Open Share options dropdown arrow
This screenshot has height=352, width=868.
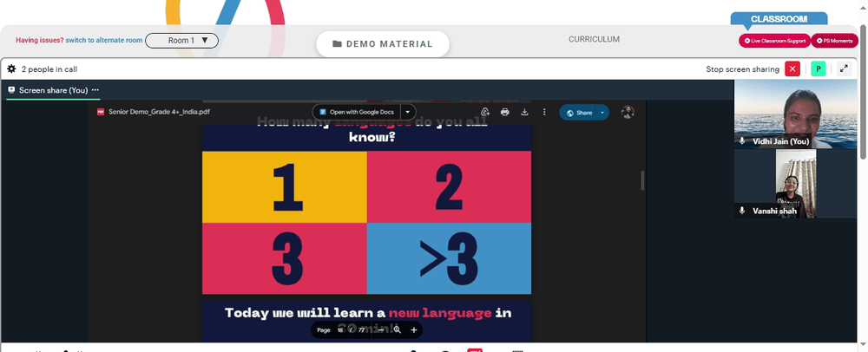[x=603, y=113]
